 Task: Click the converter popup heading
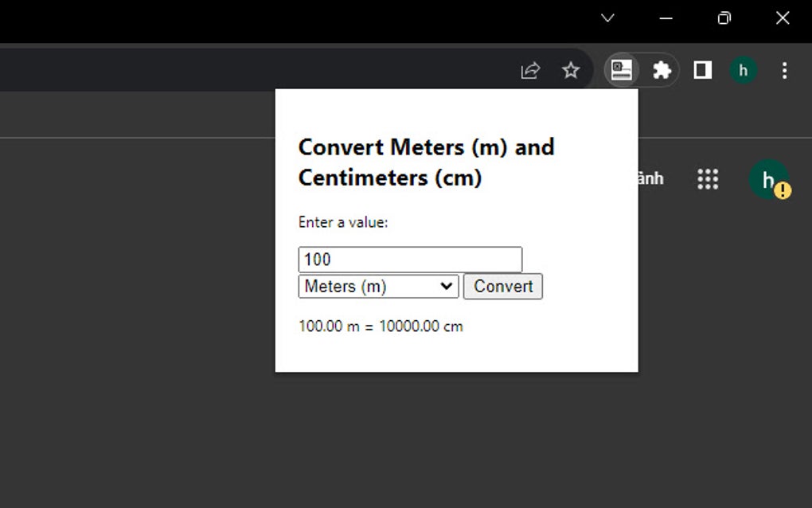pyautogui.click(x=426, y=162)
